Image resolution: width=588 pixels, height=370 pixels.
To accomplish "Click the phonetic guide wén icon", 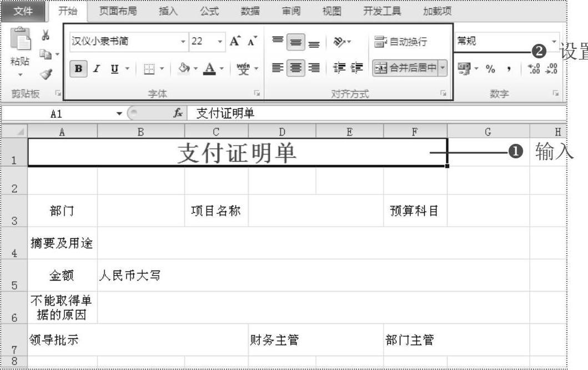I will 243,69.
